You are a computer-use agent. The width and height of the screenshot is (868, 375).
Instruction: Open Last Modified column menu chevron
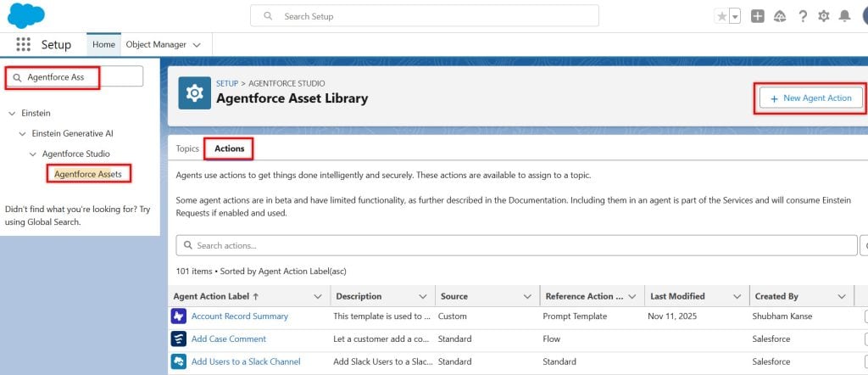(x=737, y=297)
